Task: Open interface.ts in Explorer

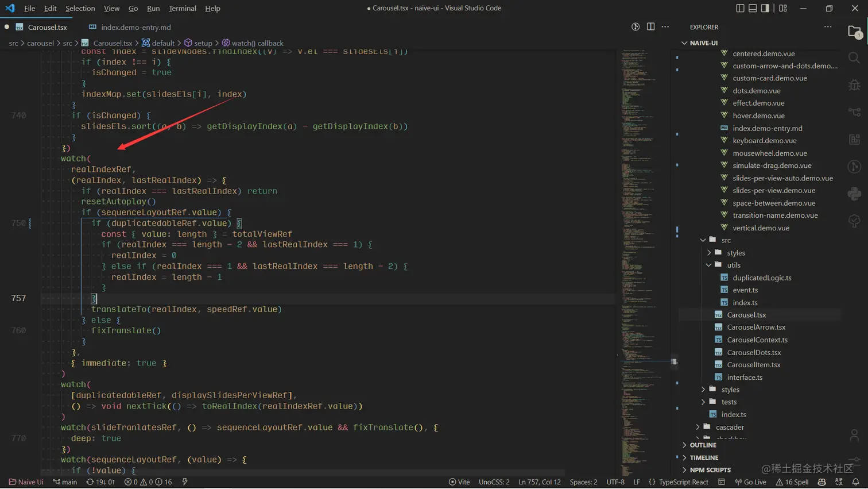Action: coord(745,377)
